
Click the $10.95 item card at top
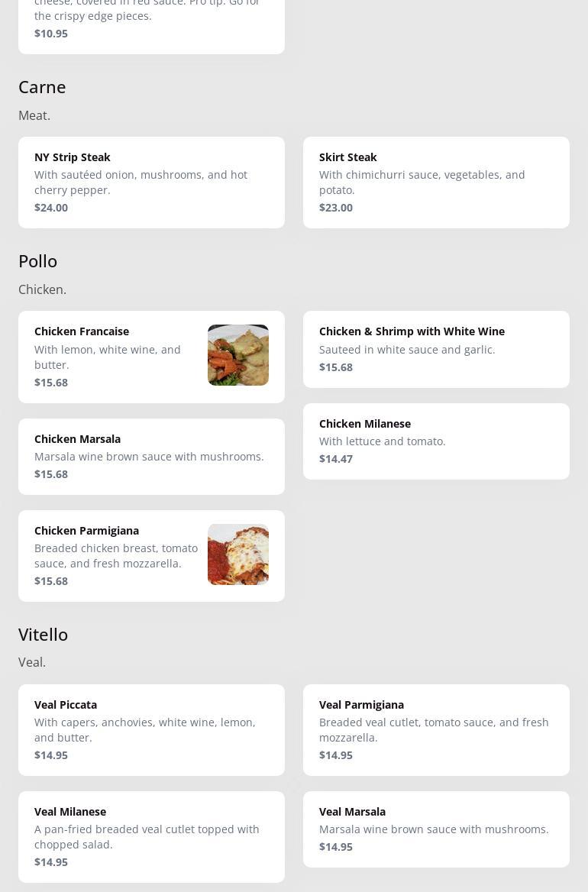151,27
